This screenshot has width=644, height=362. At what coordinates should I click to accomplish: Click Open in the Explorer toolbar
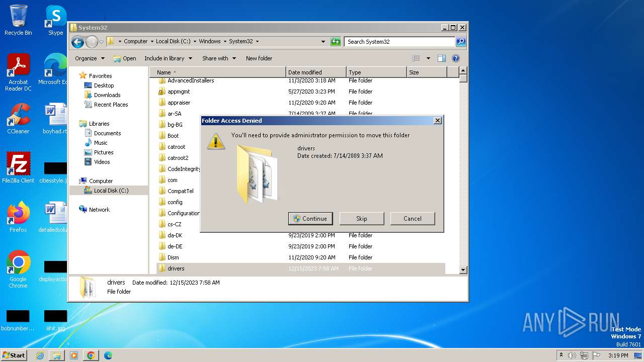125,58
